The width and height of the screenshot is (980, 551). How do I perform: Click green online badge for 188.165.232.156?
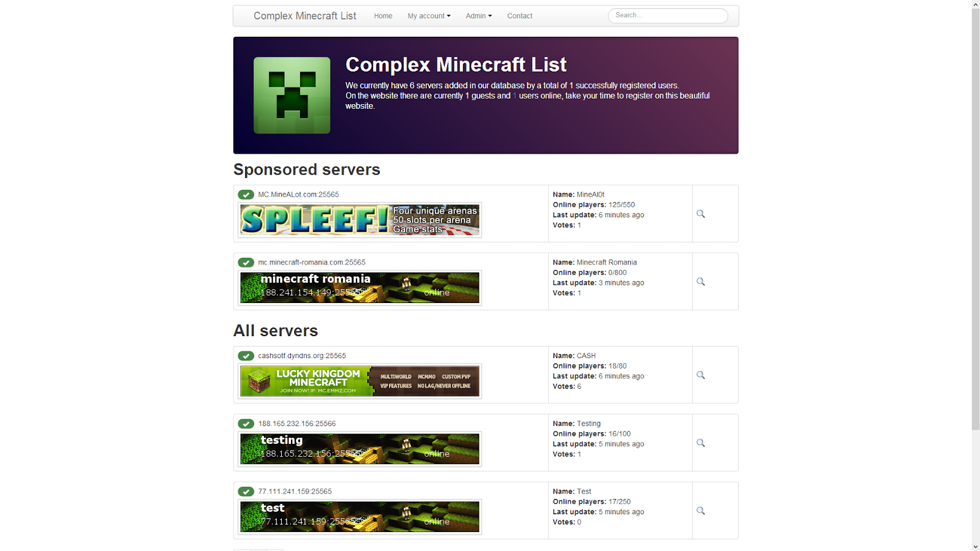pyautogui.click(x=246, y=424)
